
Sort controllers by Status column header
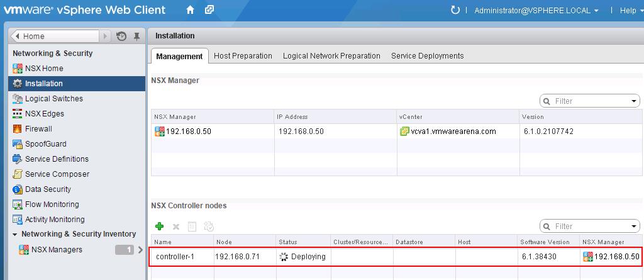click(303, 242)
